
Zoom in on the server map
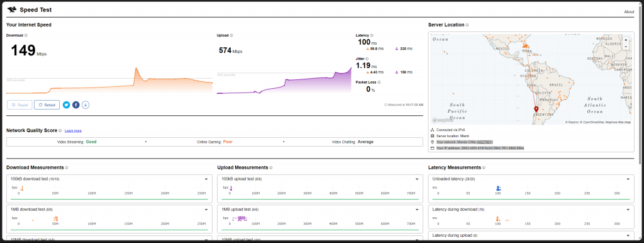click(x=626, y=40)
